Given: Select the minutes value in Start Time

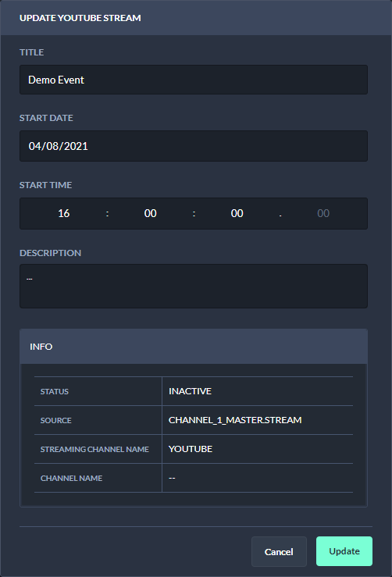Looking at the screenshot, I should (150, 213).
